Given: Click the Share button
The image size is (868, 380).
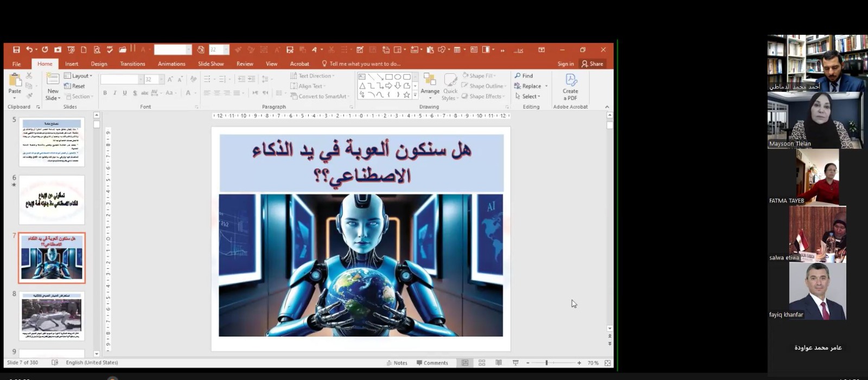Looking at the screenshot, I should click(x=592, y=64).
